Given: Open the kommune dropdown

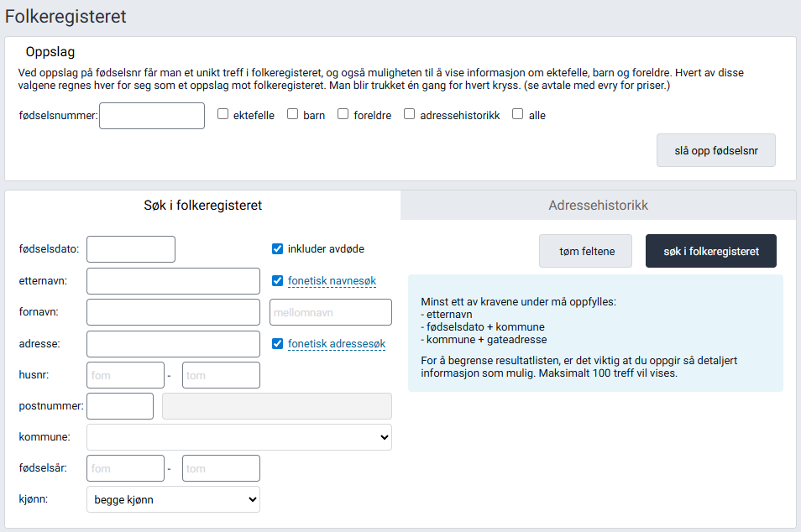Looking at the screenshot, I should tap(238, 436).
